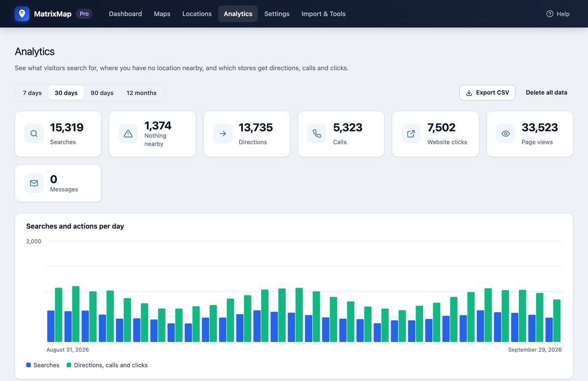Switch range to 7 days
The image size is (588, 381).
32,93
